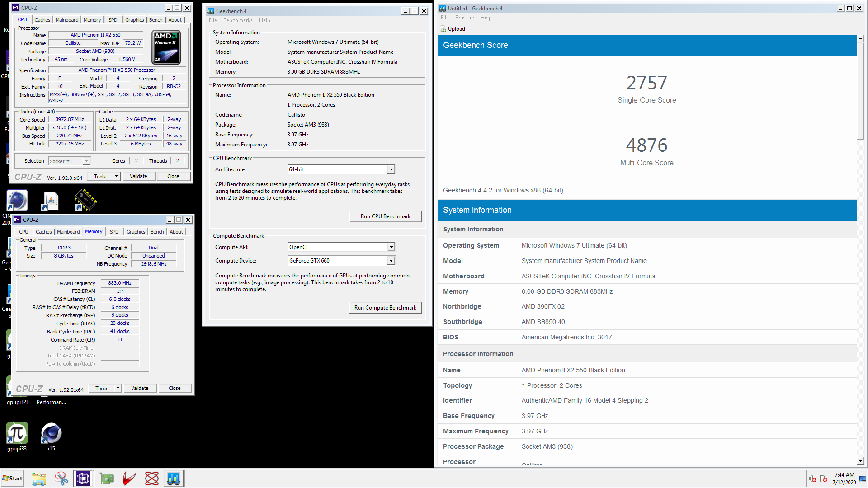The height and width of the screenshot is (488, 868).
Task: Open Help menu in Geekbench results window
Action: pos(486,18)
